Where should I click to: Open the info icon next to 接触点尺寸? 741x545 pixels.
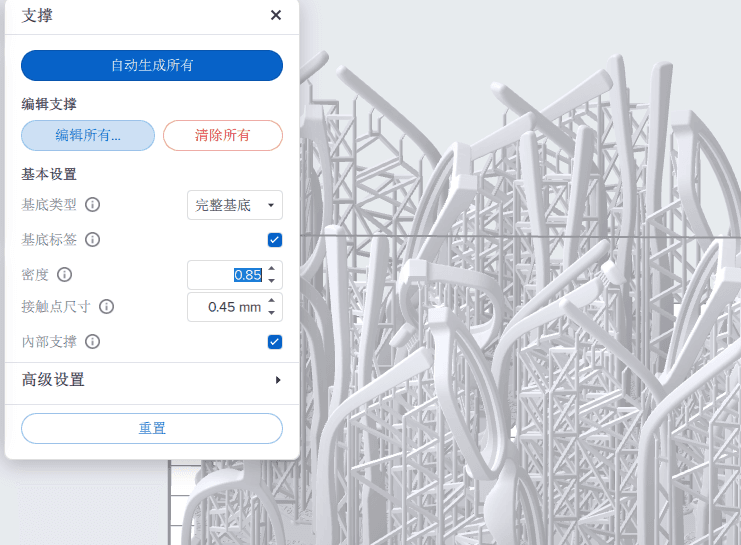point(107,307)
